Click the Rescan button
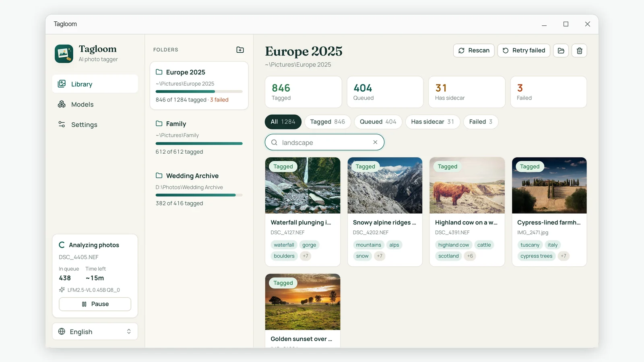The image size is (644, 362). coord(474,51)
